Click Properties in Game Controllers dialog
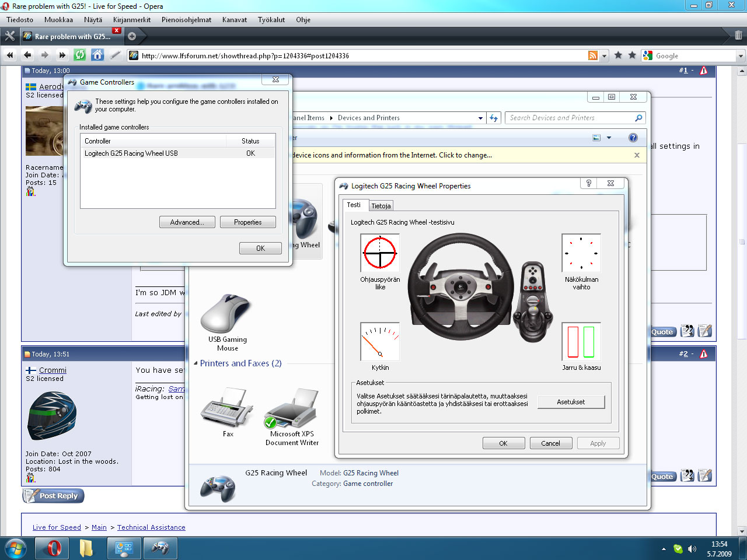The width and height of the screenshot is (747, 560). [248, 222]
